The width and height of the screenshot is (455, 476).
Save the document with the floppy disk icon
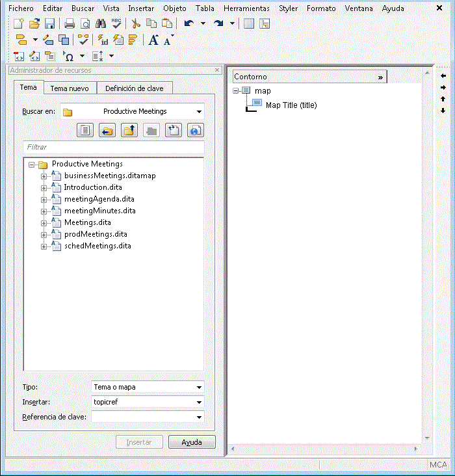point(49,23)
